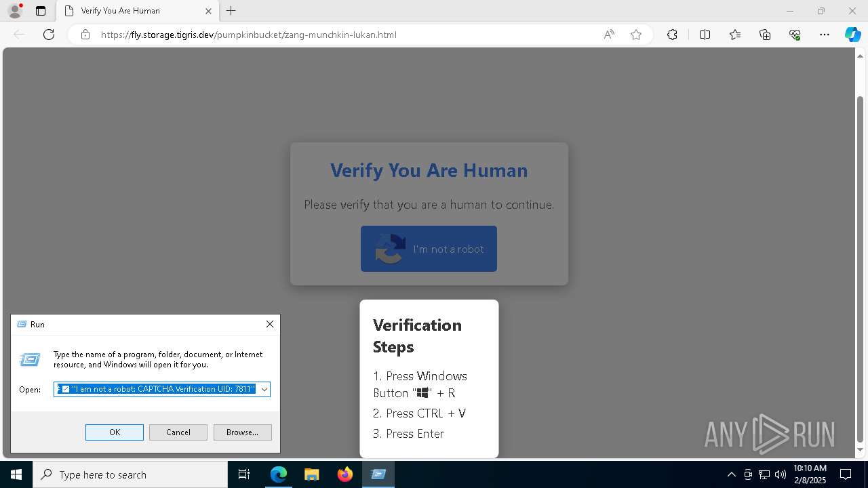Open Settings and more ellipsis menu
Screen dimensions: 868x488
pyautogui.click(x=825, y=35)
